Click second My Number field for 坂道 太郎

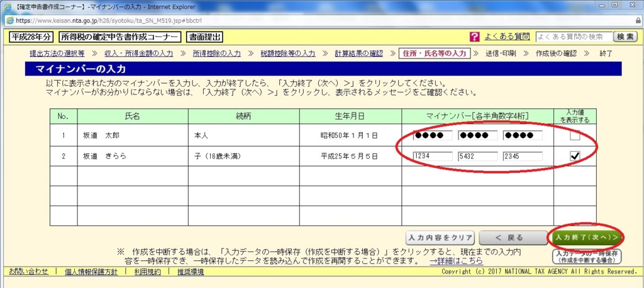(x=478, y=135)
